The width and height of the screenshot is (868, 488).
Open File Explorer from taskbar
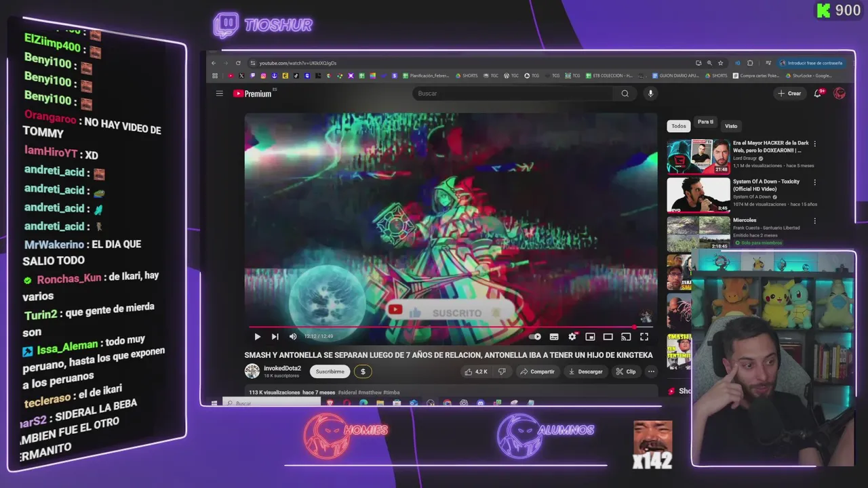pos(380,403)
